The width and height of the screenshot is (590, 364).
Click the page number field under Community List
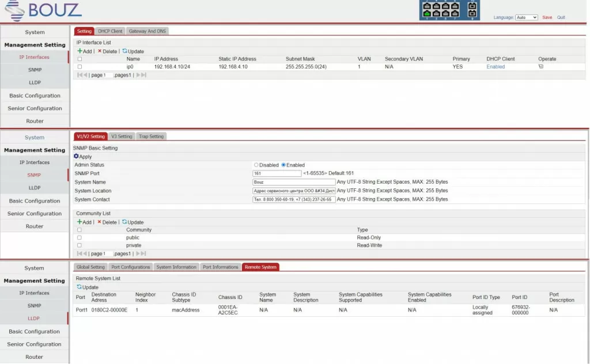pos(108,254)
